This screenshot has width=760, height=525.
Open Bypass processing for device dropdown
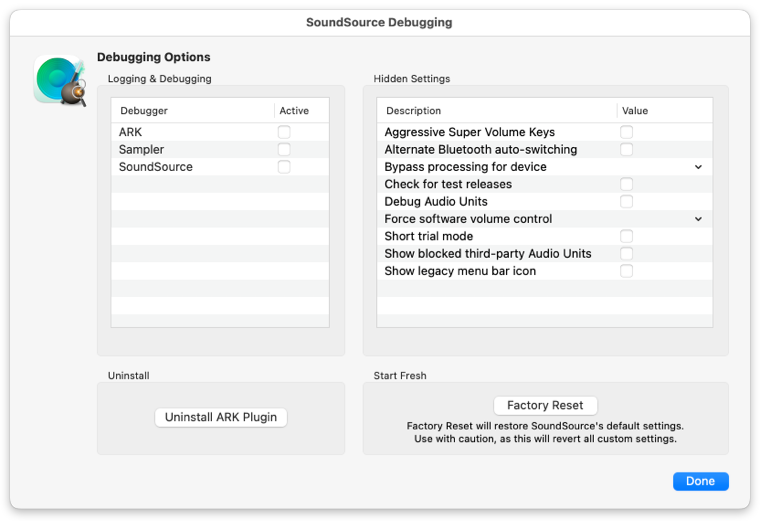[698, 167]
